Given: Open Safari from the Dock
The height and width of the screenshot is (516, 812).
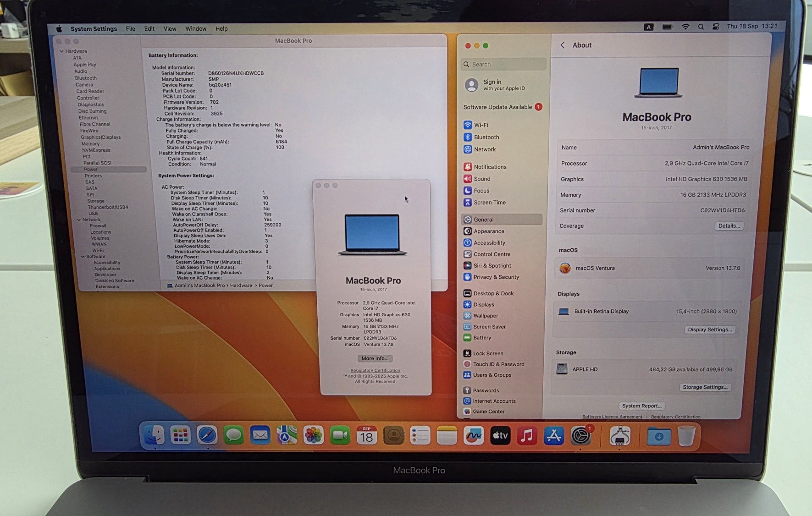Looking at the screenshot, I should click(207, 435).
